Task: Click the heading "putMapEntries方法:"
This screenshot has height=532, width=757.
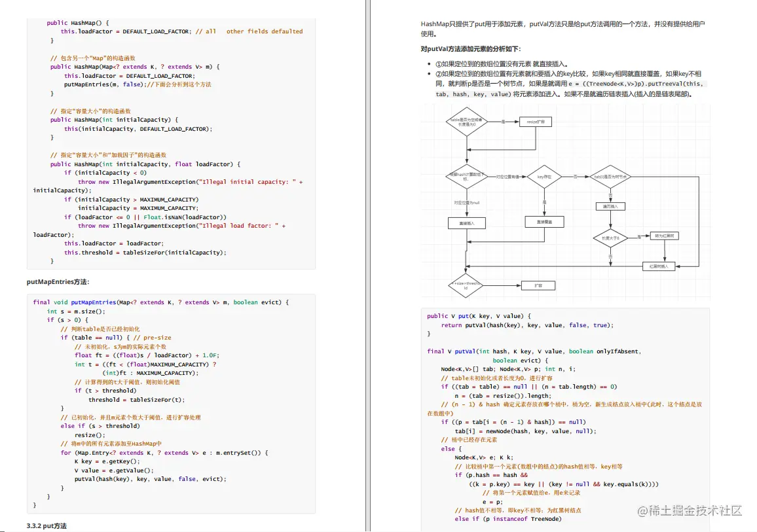Action: point(58,281)
